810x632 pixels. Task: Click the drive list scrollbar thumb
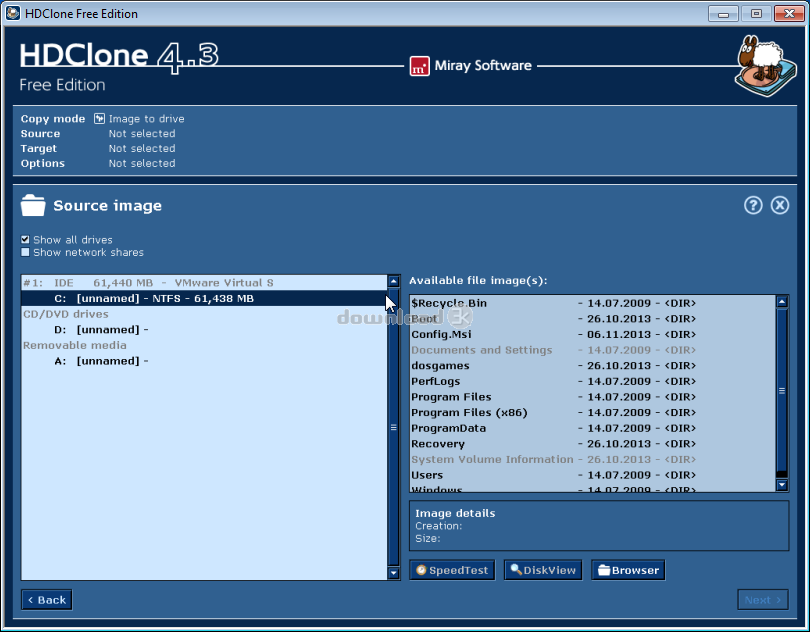[x=394, y=427]
